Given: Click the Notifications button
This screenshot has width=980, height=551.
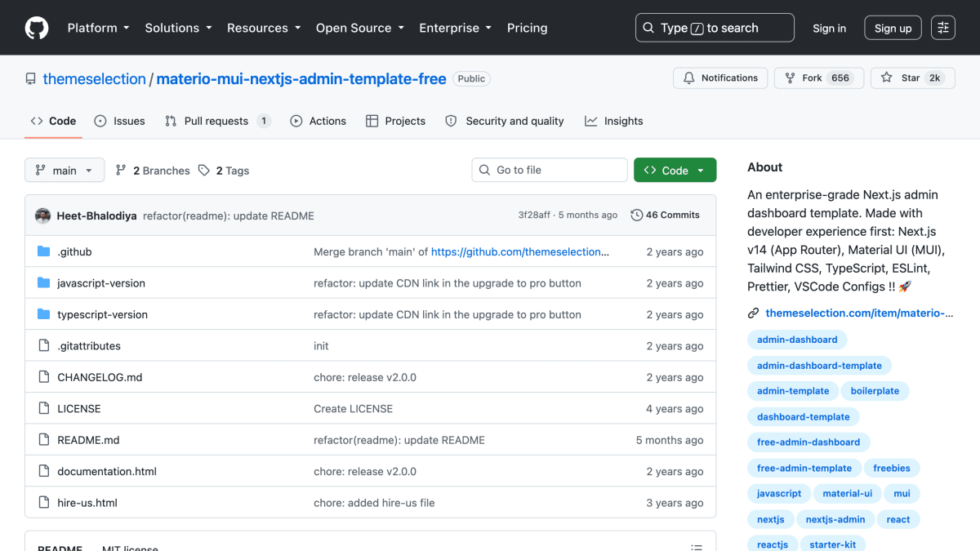Looking at the screenshot, I should click(x=720, y=78).
